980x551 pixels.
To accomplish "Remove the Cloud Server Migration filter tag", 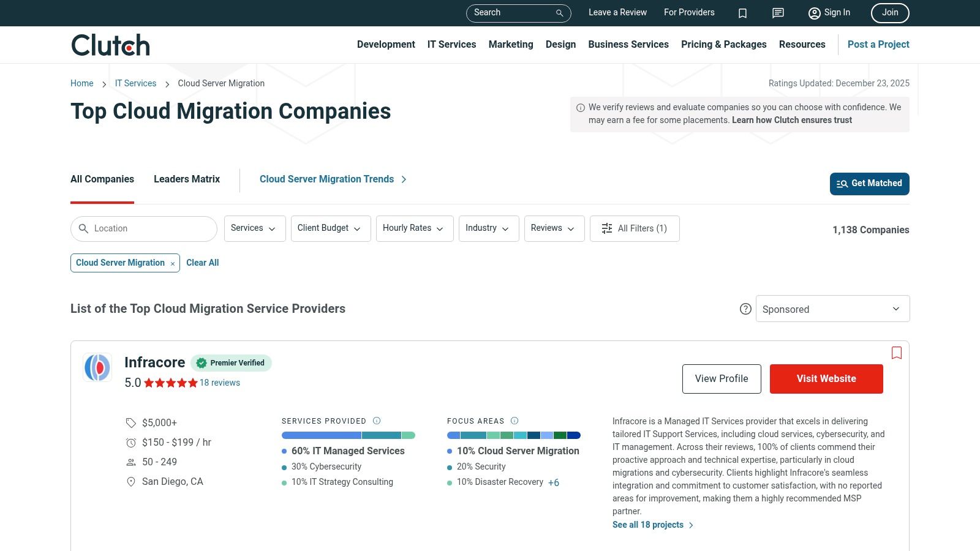I will pos(172,263).
